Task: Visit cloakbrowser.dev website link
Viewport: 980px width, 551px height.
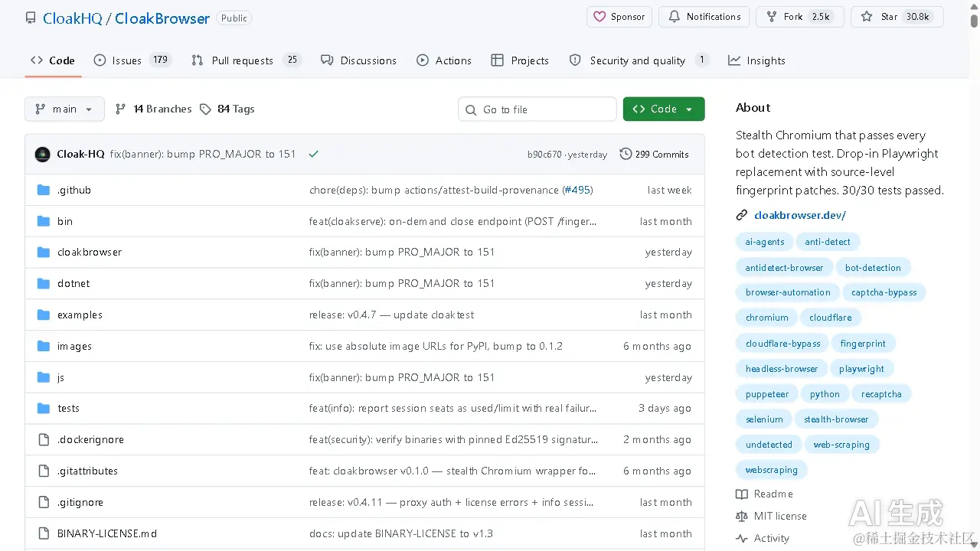Action: (800, 215)
